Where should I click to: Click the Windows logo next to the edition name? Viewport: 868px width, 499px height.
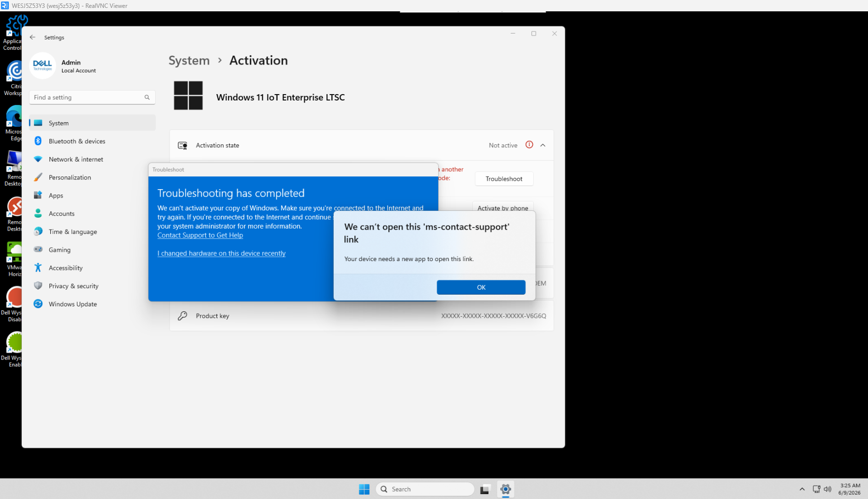[188, 96]
